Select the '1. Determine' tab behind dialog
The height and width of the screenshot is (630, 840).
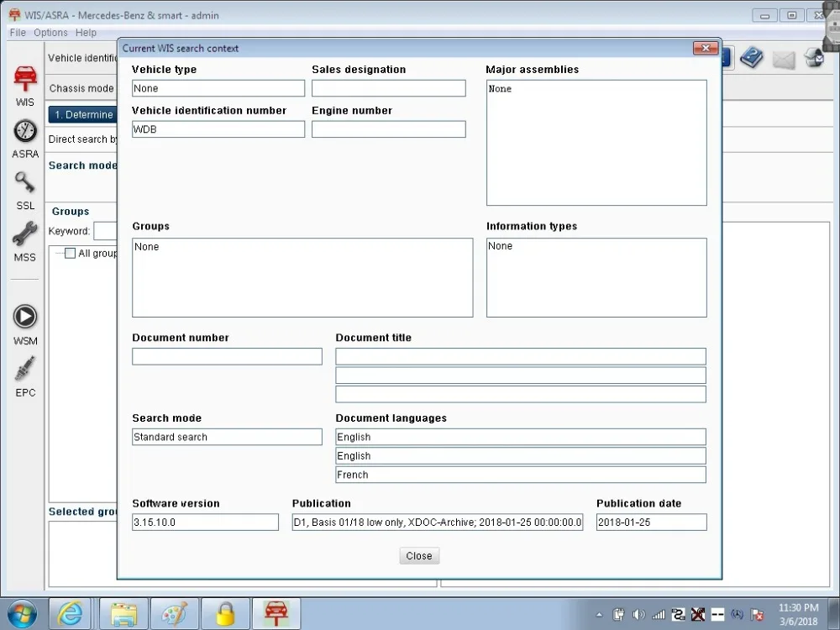(x=83, y=114)
